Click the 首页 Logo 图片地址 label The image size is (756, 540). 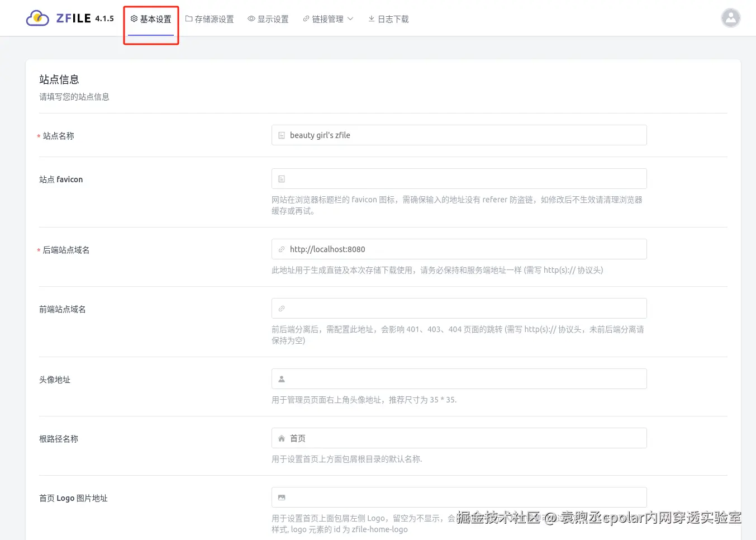pos(73,498)
